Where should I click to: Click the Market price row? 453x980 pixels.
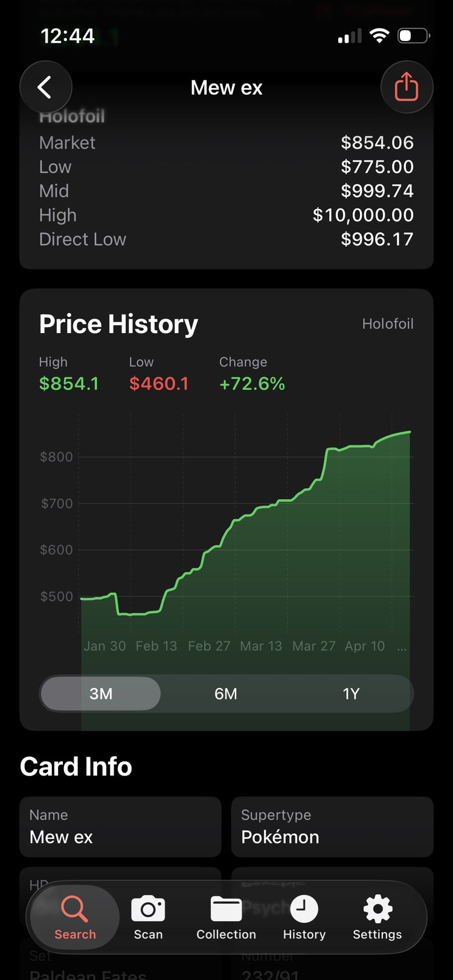coord(226,142)
